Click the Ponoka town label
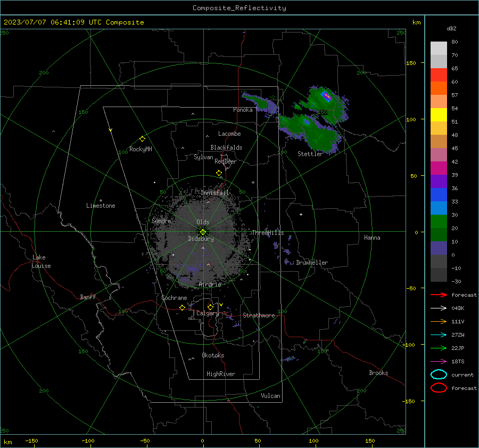 [x=243, y=110]
